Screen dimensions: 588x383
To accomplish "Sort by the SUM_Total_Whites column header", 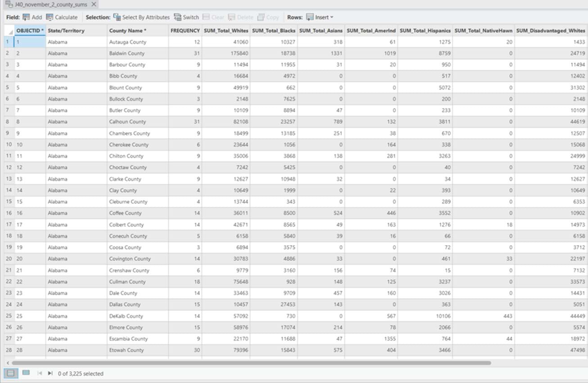I will 226,30.
